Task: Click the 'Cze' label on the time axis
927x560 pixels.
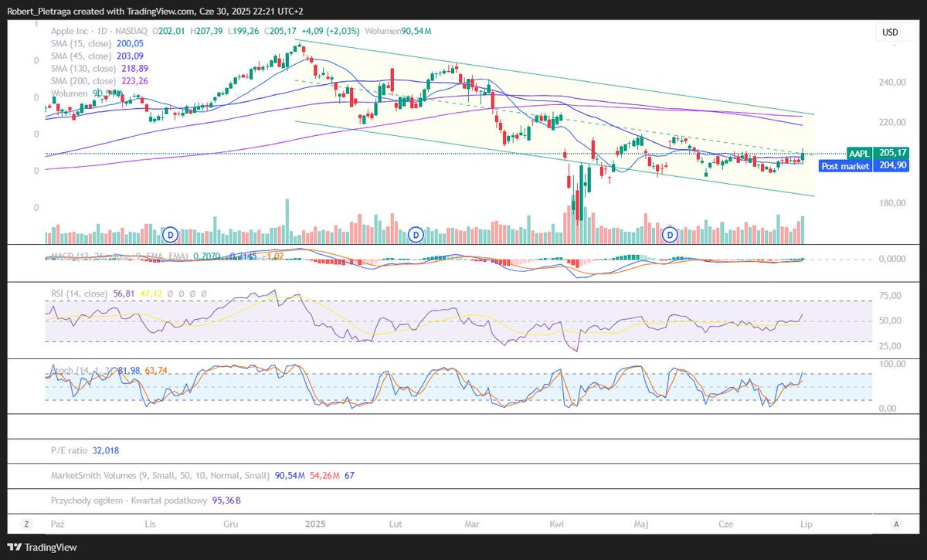Action: point(725,524)
